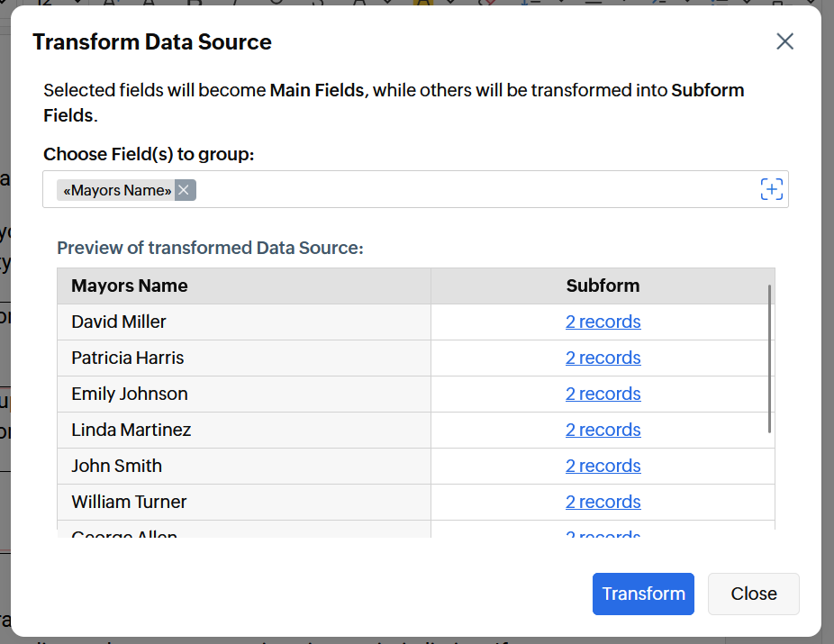Image resolution: width=834 pixels, height=644 pixels.
Task: Open Patricia Harris's 2 records link
Action: (603, 358)
